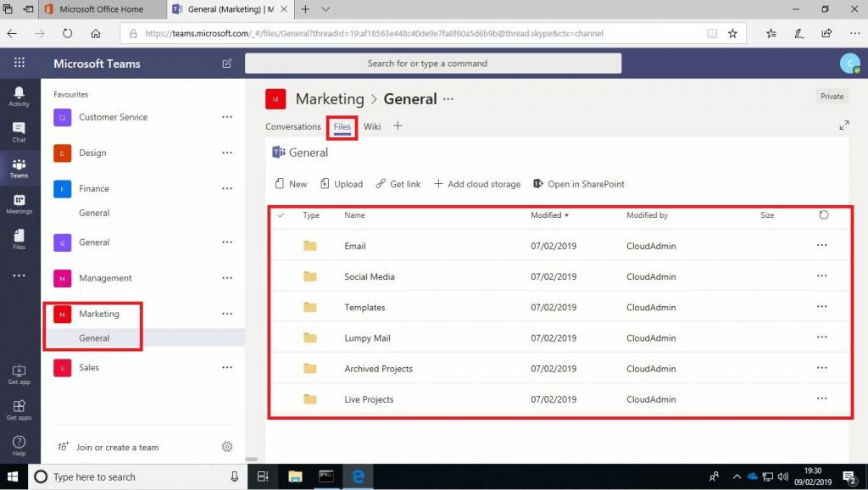Open more options for Templates folder

click(x=822, y=307)
